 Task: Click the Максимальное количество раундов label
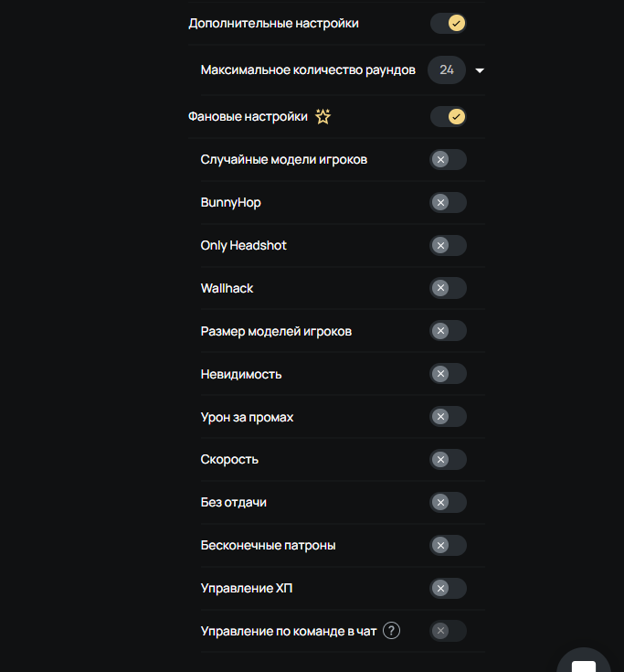pyautogui.click(x=308, y=69)
